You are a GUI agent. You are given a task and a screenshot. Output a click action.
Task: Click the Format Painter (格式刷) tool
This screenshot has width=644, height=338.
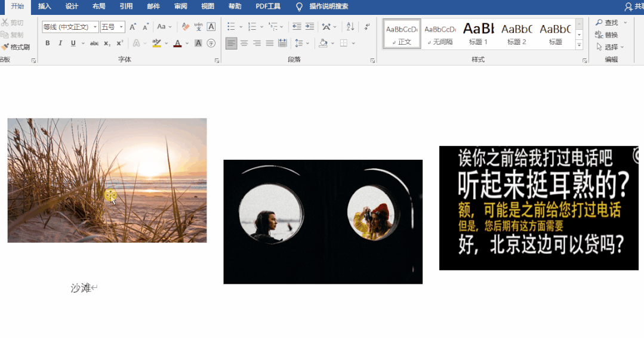coord(16,47)
